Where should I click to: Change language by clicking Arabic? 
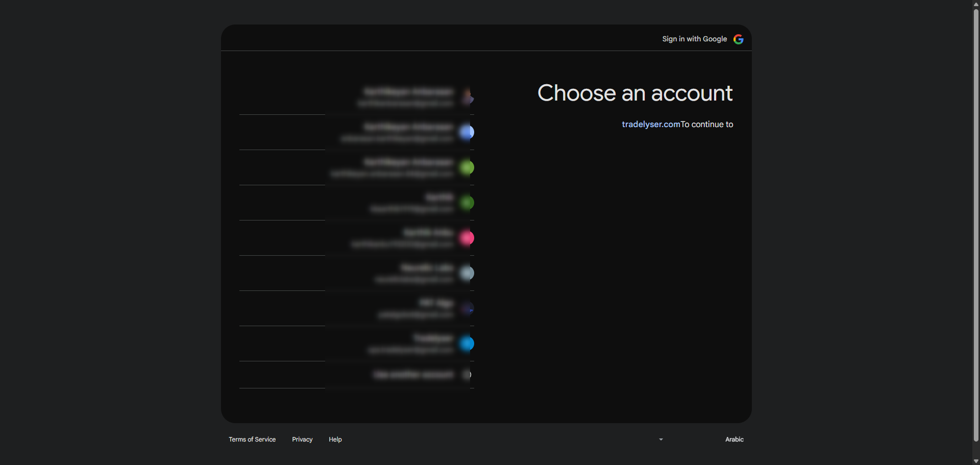[733, 439]
